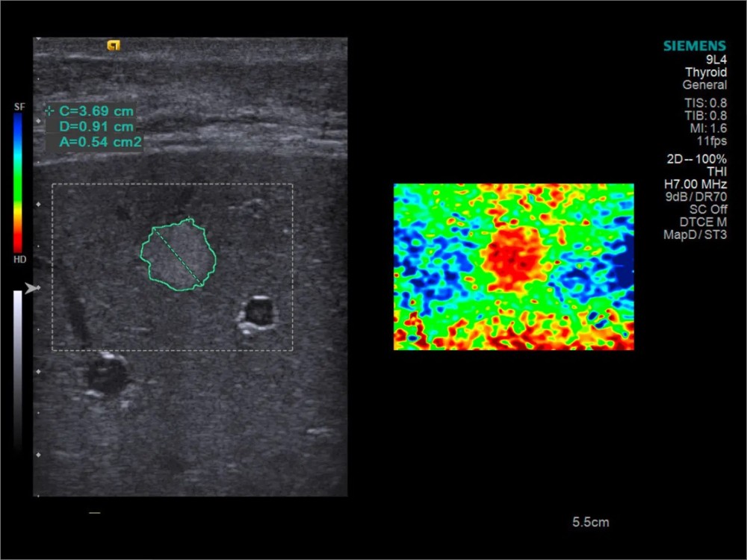The image size is (747, 560).
Task: Click the SF label above the color bar
Action: [x=19, y=108]
